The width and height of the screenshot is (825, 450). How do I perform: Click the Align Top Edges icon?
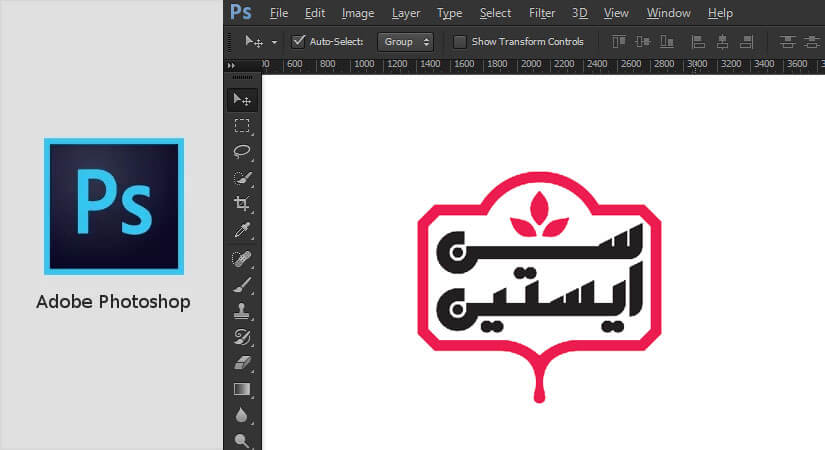(619, 42)
